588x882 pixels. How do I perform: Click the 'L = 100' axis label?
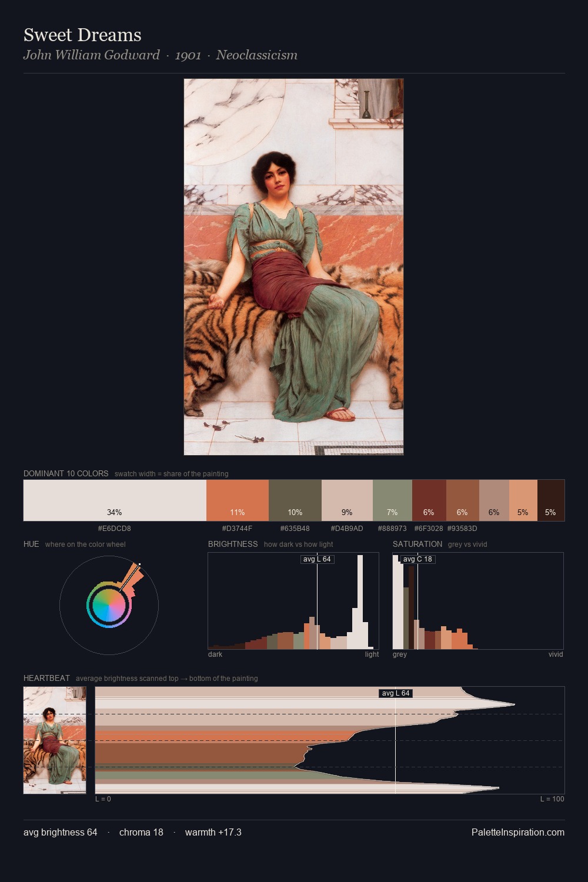[x=552, y=799]
